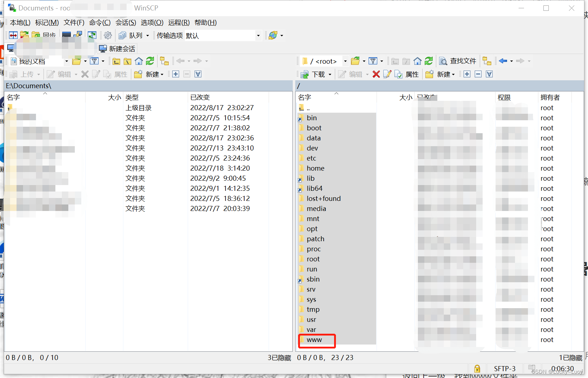Navigate back in remote panel
Image resolution: width=588 pixels, height=378 pixels.
[x=503, y=61]
